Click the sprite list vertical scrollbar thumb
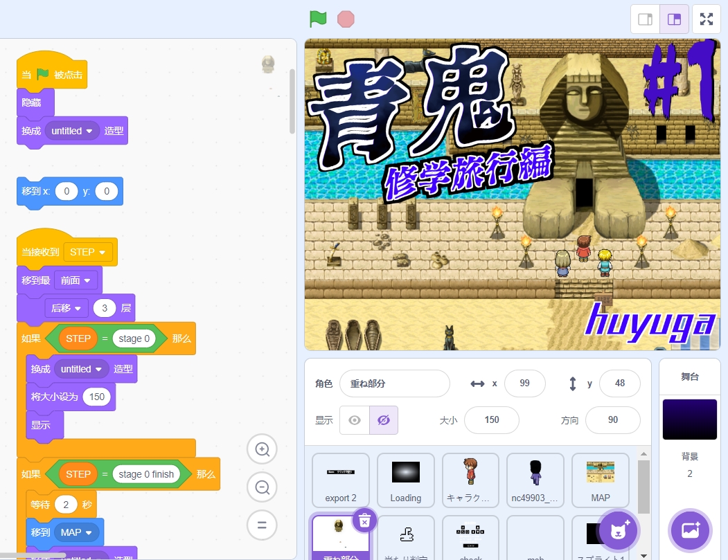728x560 pixels. (x=643, y=486)
